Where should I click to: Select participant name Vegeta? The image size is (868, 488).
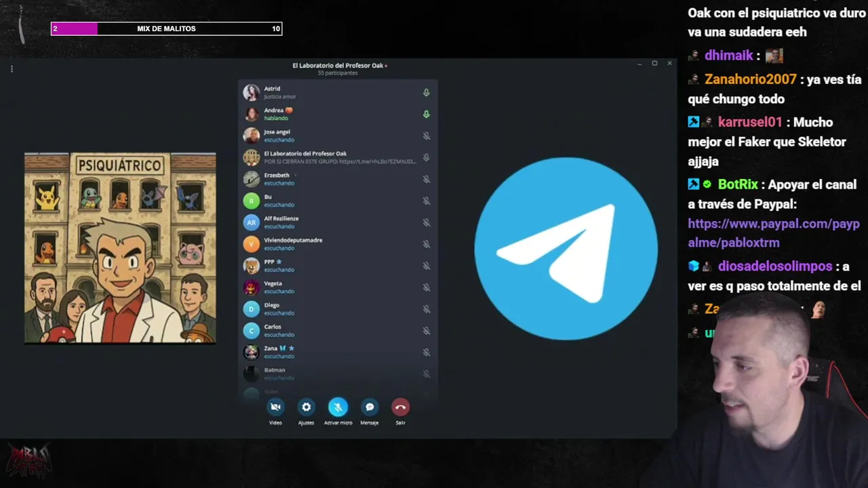pos(273,284)
